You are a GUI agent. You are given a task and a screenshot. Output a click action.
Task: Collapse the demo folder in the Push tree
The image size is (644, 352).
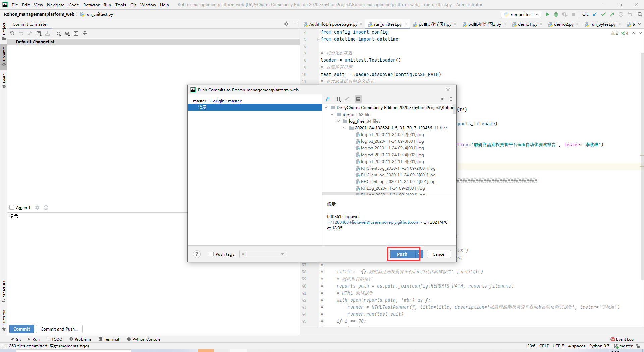click(x=332, y=115)
